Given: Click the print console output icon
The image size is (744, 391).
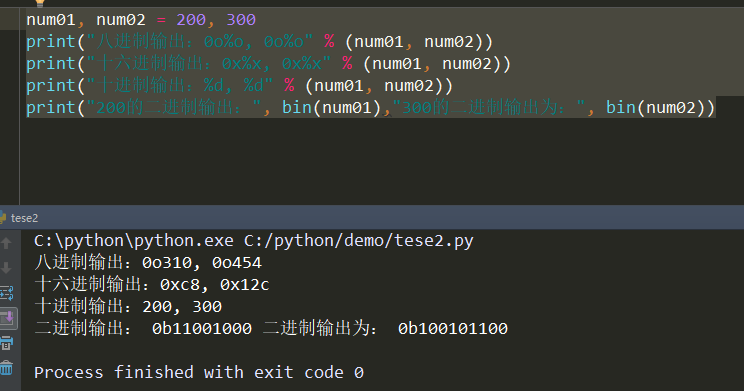Looking at the screenshot, I should pos(7,343).
